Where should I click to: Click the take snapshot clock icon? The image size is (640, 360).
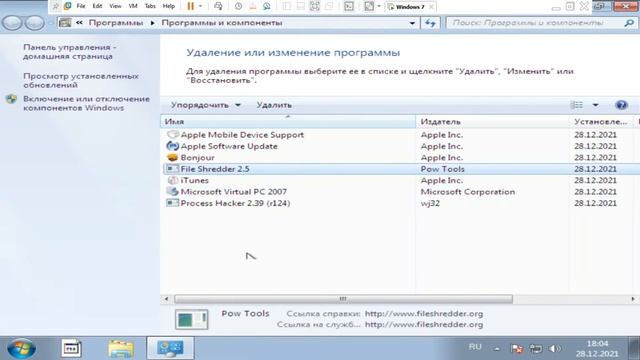coord(238,6)
